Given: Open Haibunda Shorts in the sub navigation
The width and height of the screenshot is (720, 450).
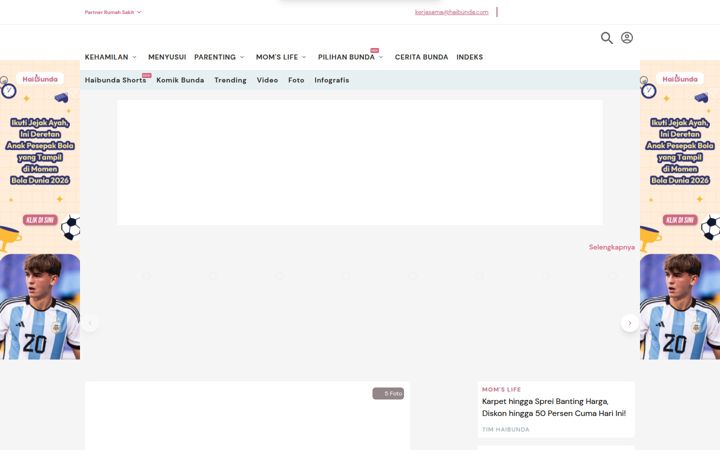Looking at the screenshot, I should pyautogui.click(x=115, y=80).
